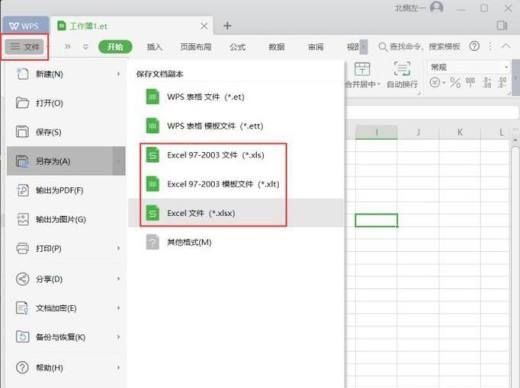This screenshot has width=520, height=388.
Task: Select column I header
Action: click(376, 132)
